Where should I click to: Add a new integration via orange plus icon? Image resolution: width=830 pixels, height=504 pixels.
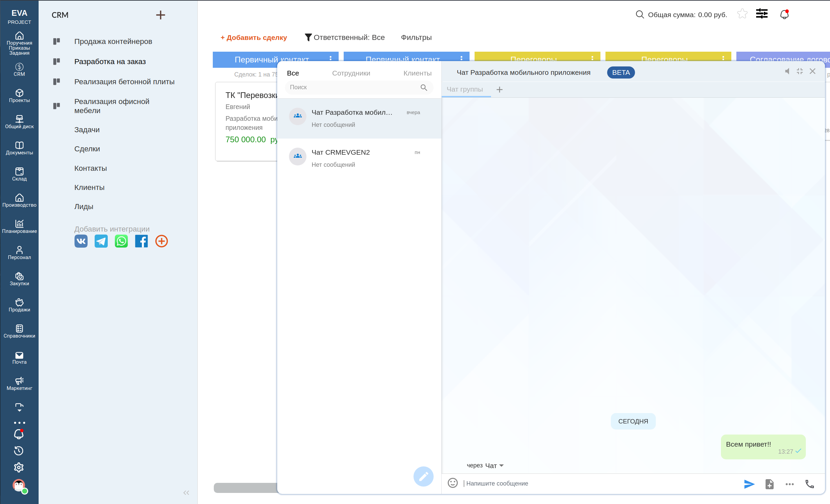pos(161,241)
